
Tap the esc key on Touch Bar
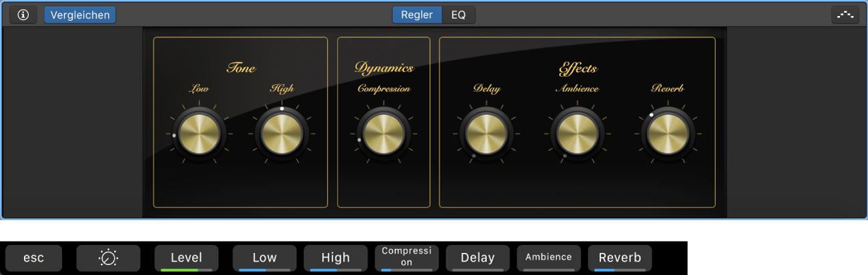(x=33, y=258)
